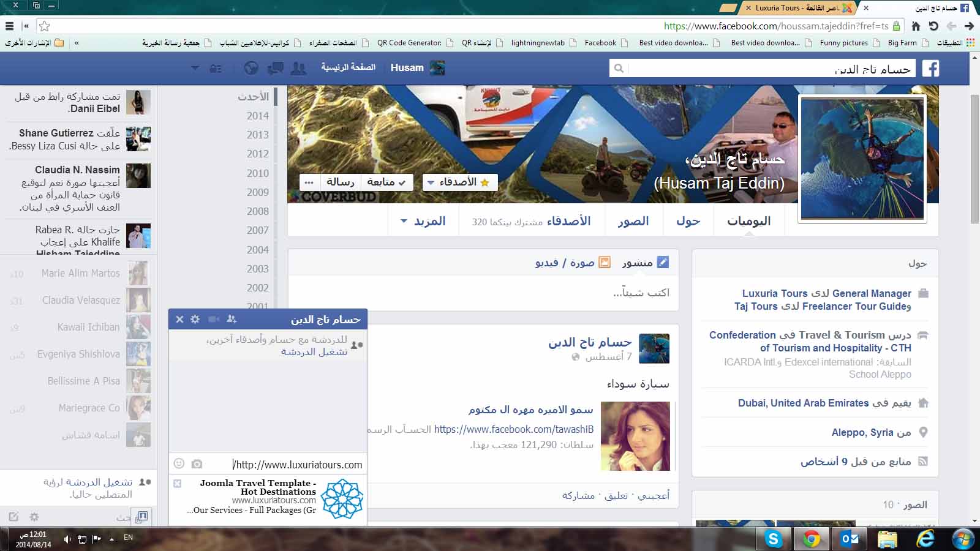Screen dimensions: 980x551
Task: Remove the luxuriatours.com link preview
Action: pos(178,484)
